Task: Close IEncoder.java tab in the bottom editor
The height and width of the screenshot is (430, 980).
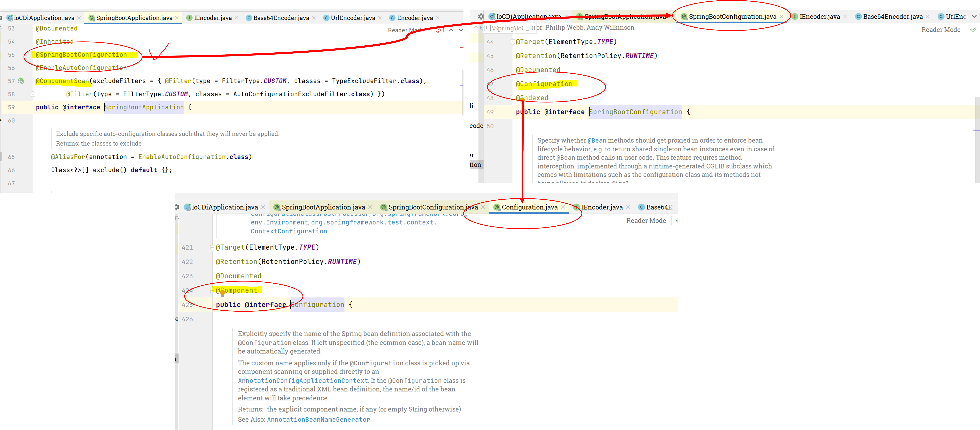Action: tap(628, 207)
